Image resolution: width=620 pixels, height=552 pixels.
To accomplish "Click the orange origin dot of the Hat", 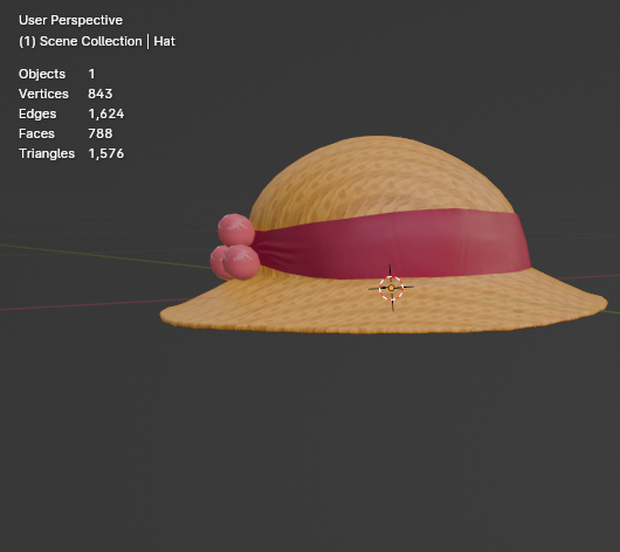I will click(x=391, y=288).
